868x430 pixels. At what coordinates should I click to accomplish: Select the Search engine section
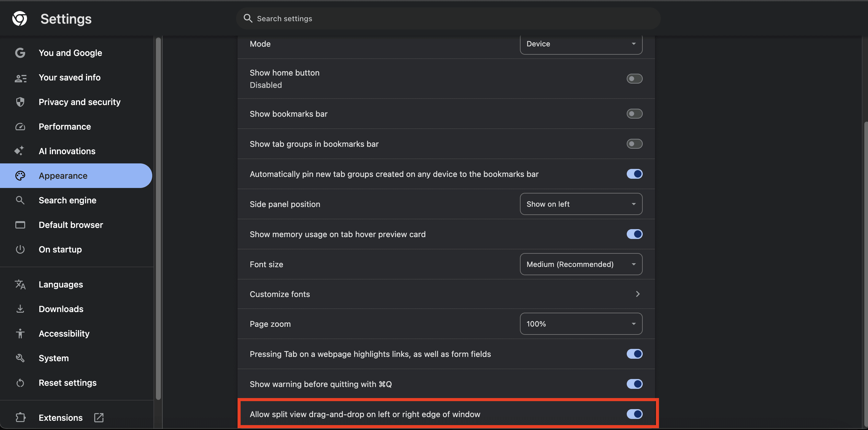coord(76,200)
